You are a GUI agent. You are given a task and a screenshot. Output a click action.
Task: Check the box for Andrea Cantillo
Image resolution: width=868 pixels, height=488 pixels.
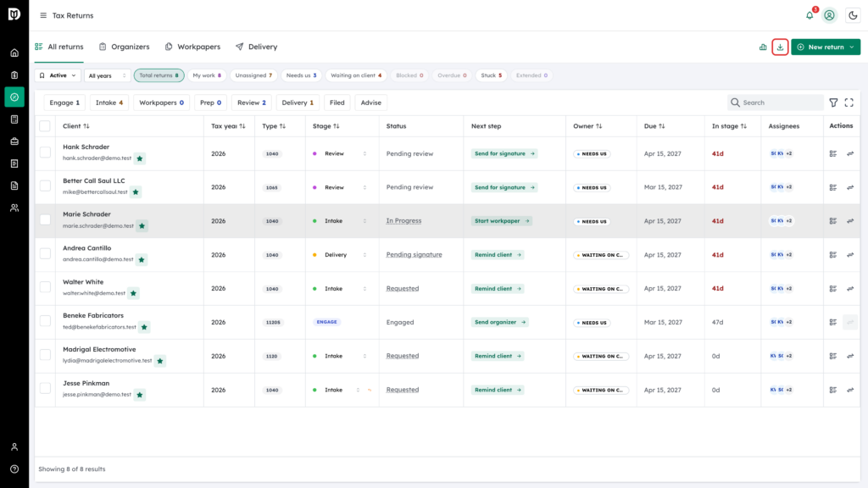45,253
